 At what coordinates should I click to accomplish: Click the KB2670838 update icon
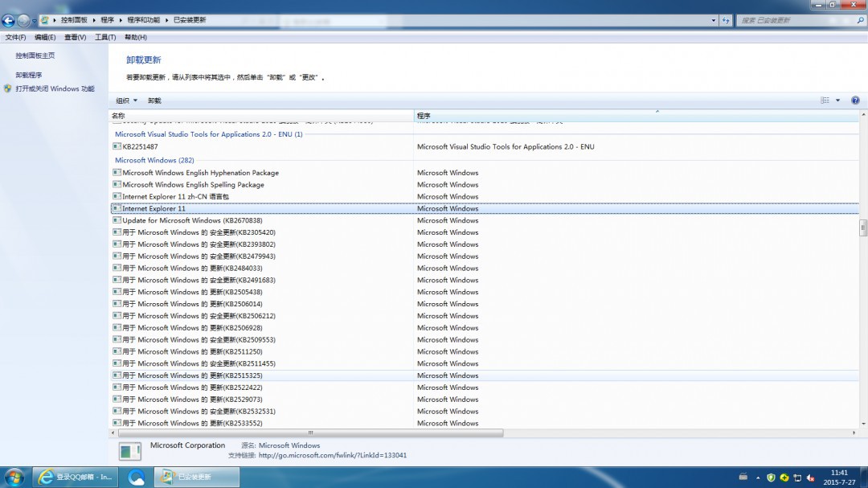[117, 220]
